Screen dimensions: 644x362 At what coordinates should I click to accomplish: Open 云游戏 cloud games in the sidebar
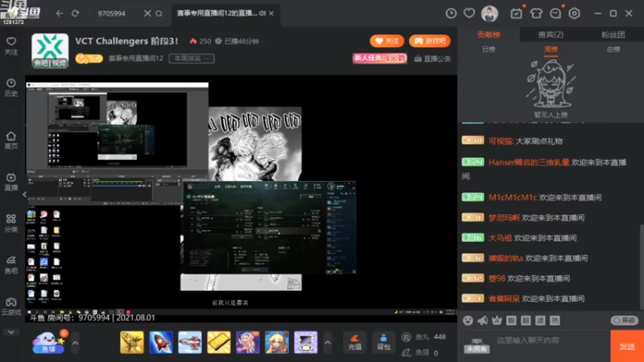tap(11, 306)
